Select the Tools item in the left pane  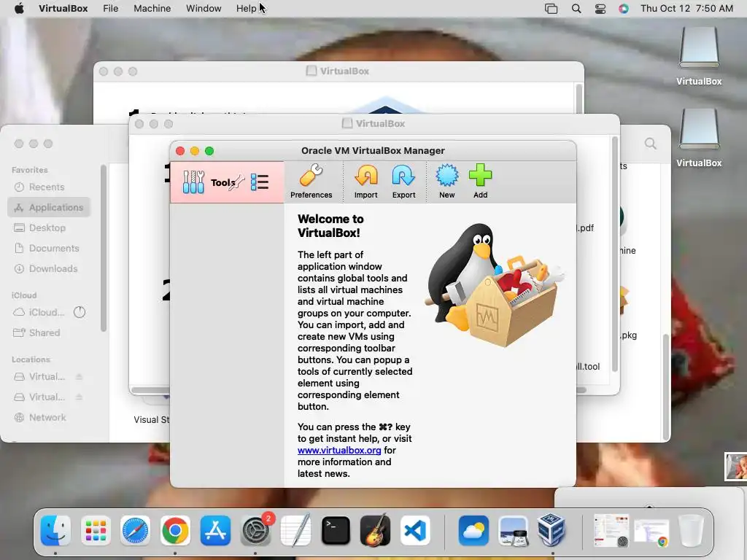(227, 182)
